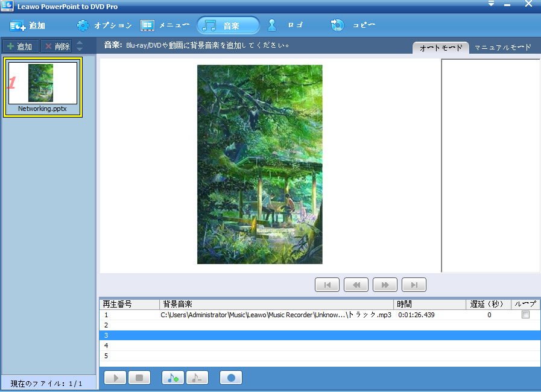Move file up with the up arrow
The width and height of the screenshot is (541, 392).
pyautogui.click(x=80, y=42)
